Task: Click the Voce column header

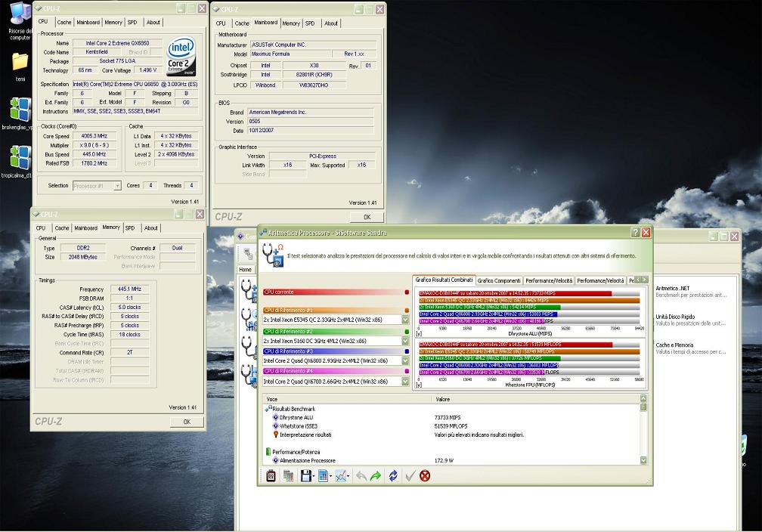Action: (x=347, y=399)
